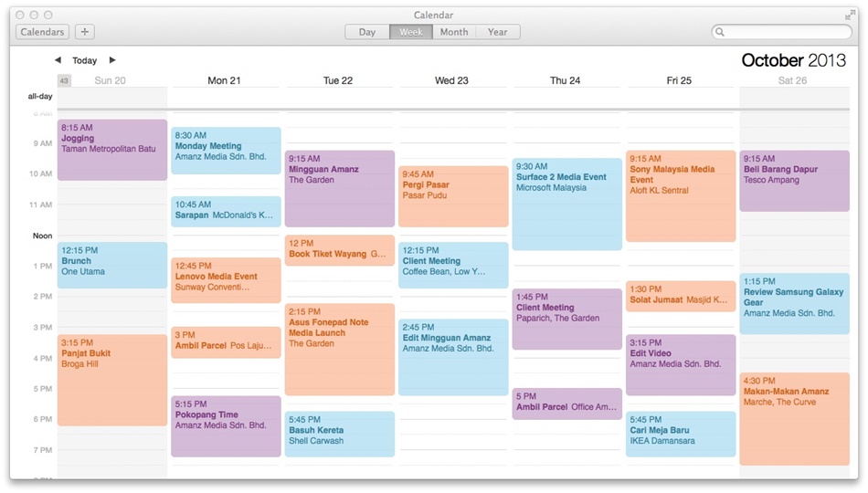Select the Sun 20 column header
This screenshot has height=493, width=868.
111,80
